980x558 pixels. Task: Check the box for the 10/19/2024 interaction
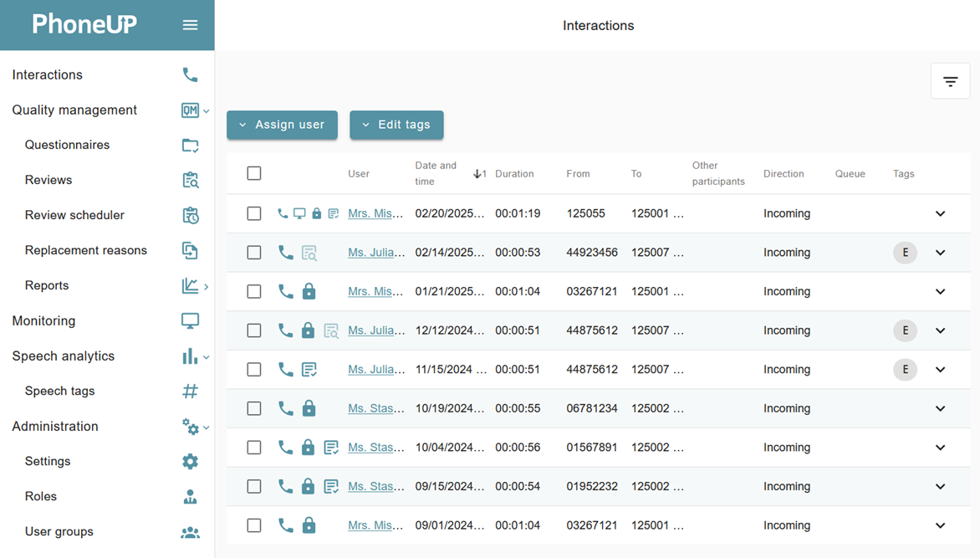pyautogui.click(x=253, y=408)
